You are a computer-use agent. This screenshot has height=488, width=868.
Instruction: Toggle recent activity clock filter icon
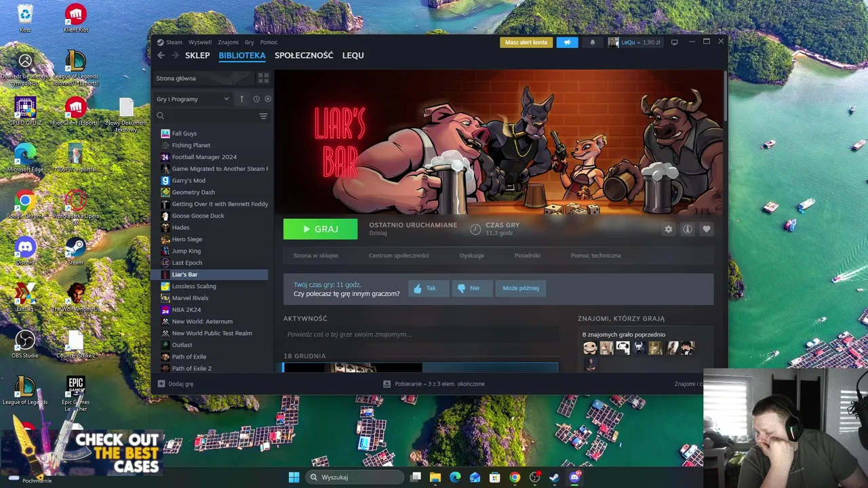256,99
